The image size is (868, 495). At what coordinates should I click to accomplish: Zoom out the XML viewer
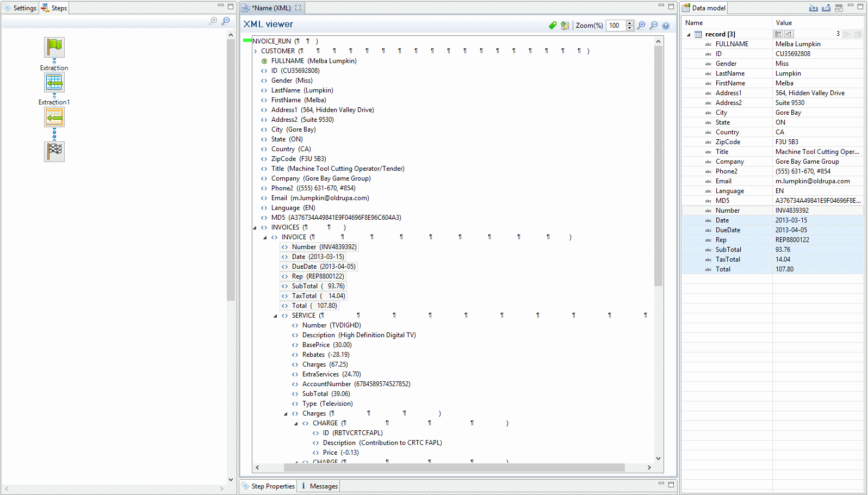[654, 26]
